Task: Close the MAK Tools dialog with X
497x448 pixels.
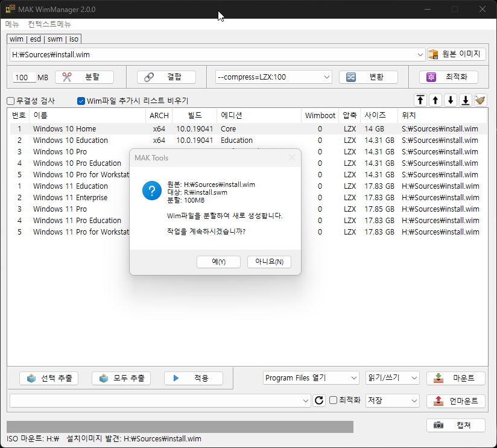Action: pos(292,157)
